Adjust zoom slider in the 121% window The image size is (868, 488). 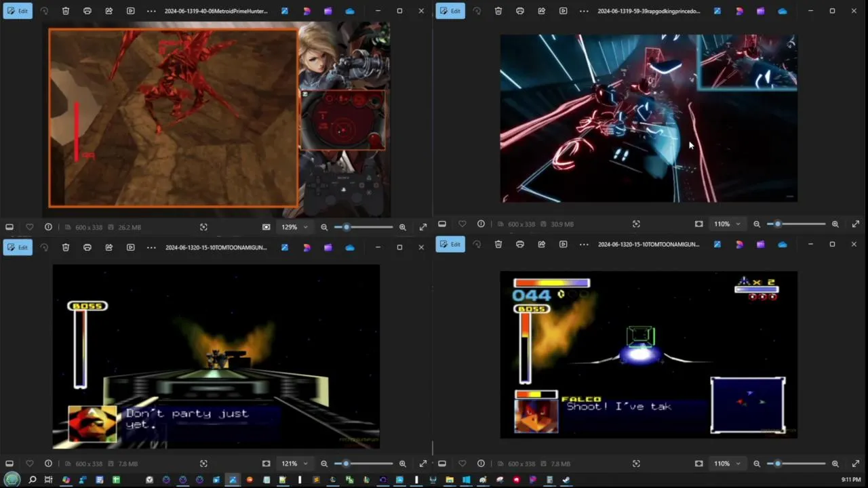tap(363, 464)
